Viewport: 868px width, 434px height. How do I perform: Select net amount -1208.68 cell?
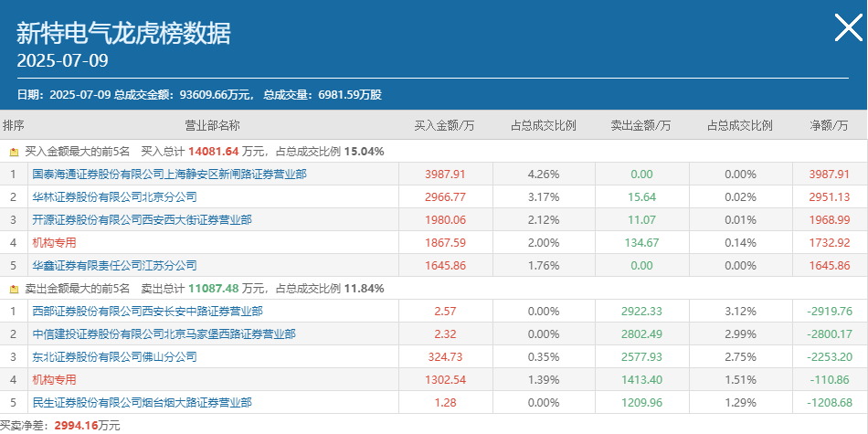(x=830, y=403)
